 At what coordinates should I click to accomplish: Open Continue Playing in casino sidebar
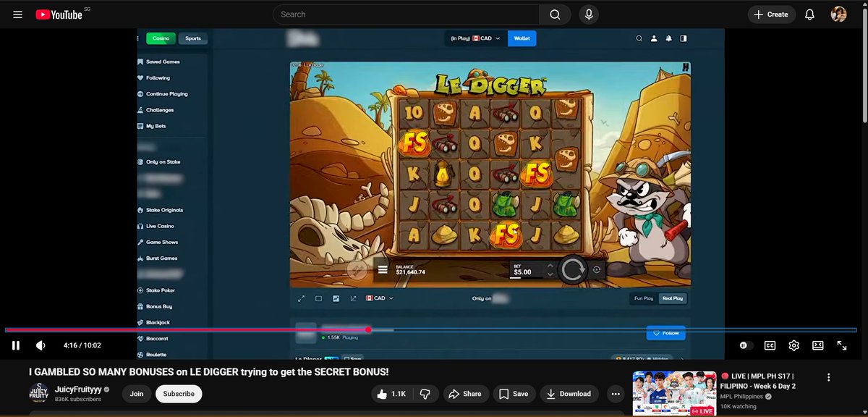(x=163, y=93)
